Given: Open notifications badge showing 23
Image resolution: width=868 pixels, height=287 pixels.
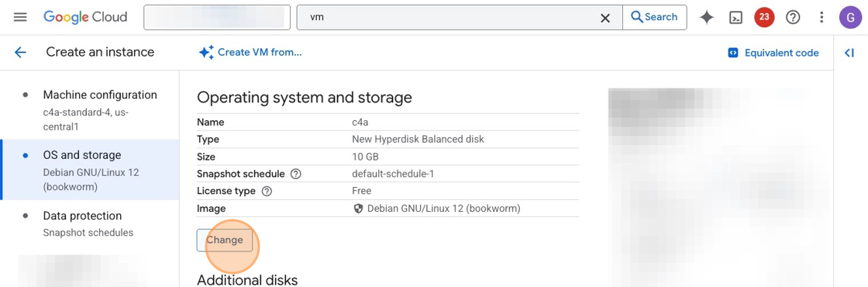Looking at the screenshot, I should click(x=764, y=17).
